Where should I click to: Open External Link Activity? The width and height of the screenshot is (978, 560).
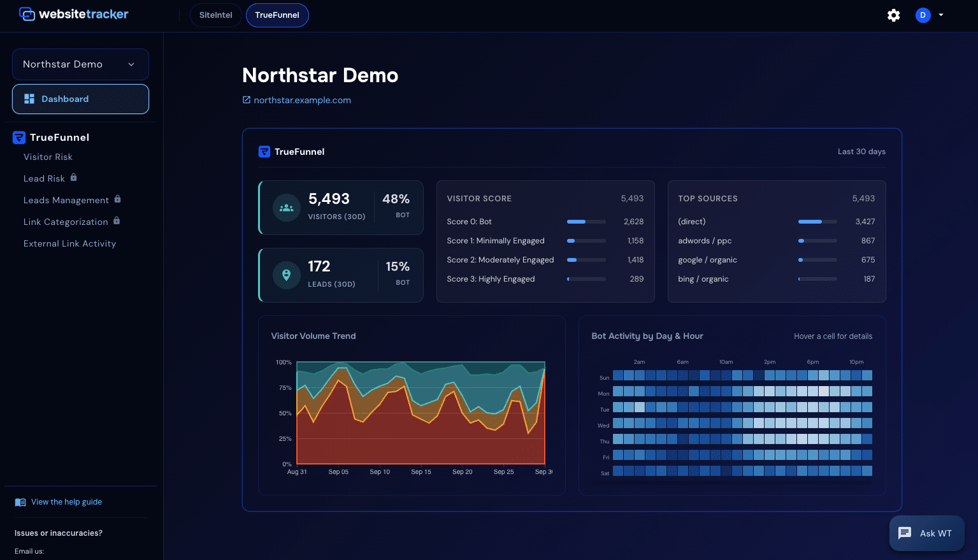tap(69, 243)
